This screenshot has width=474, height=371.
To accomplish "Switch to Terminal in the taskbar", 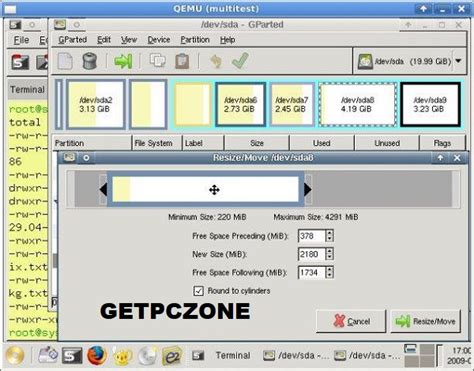I will pyautogui.click(x=222, y=356).
